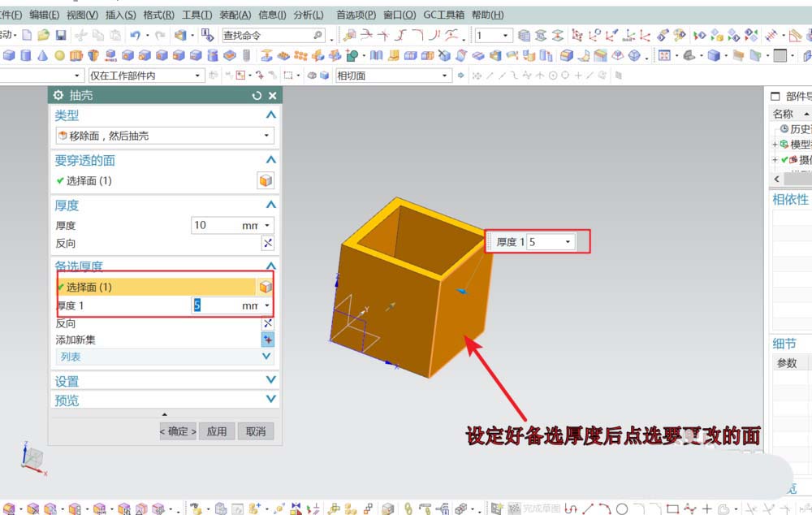
Task: Select the Circle sketch tool in bottom toolbar
Action: [622, 509]
